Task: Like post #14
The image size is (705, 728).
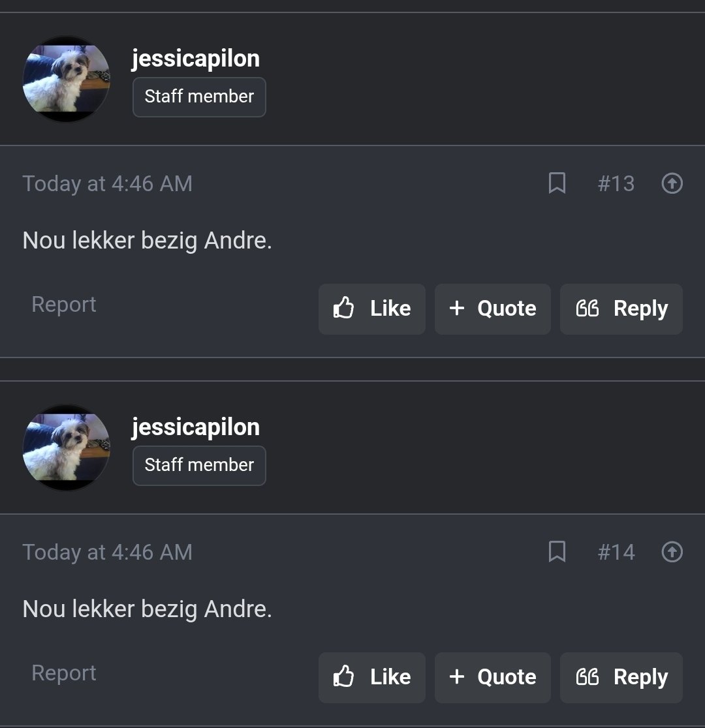Action: pos(372,677)
